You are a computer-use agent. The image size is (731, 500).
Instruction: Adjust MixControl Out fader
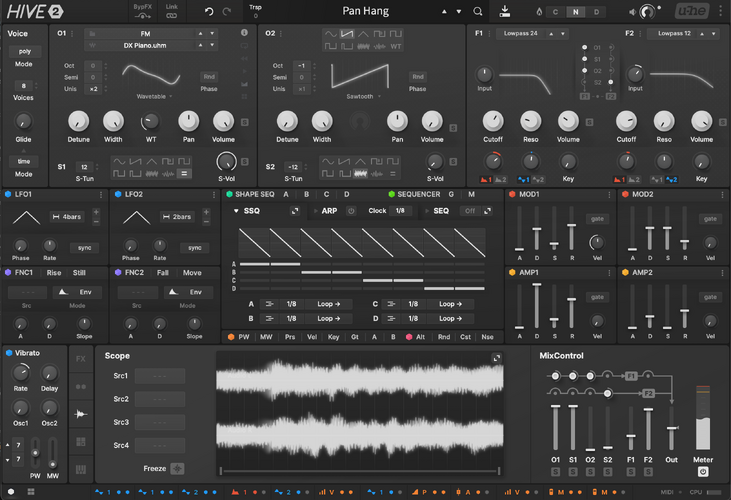(671, 428)
